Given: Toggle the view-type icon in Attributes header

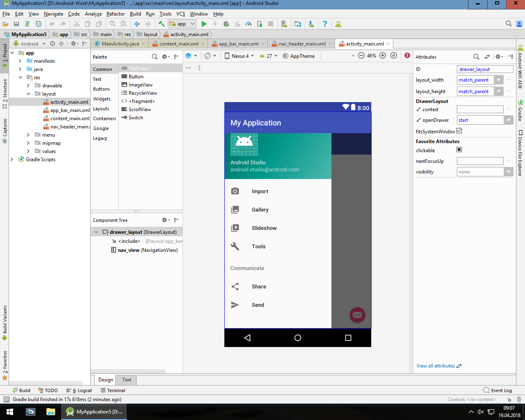Looking at the screenshot, I should [x=487, y=57].
